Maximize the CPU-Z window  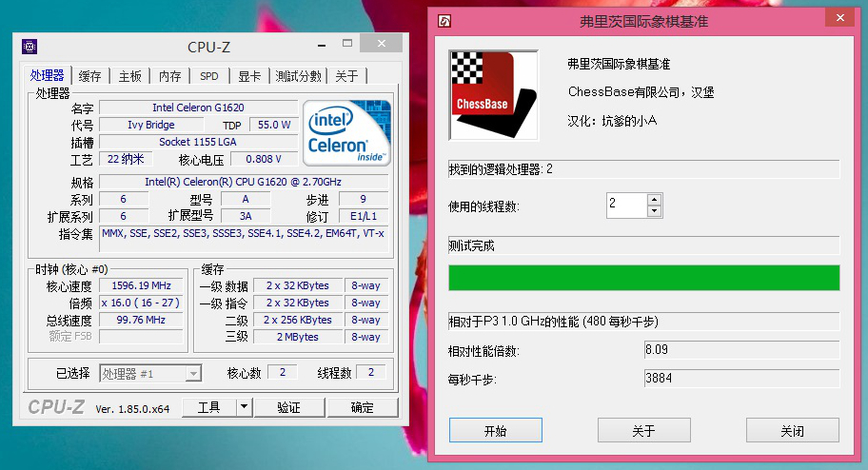pos(347,43)
